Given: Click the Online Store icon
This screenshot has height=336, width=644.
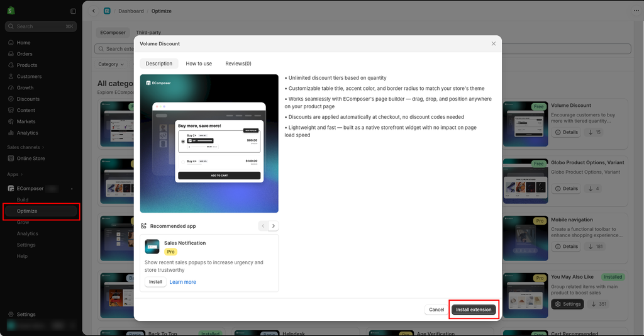Looking at the screenshot, I should point(11,159).
